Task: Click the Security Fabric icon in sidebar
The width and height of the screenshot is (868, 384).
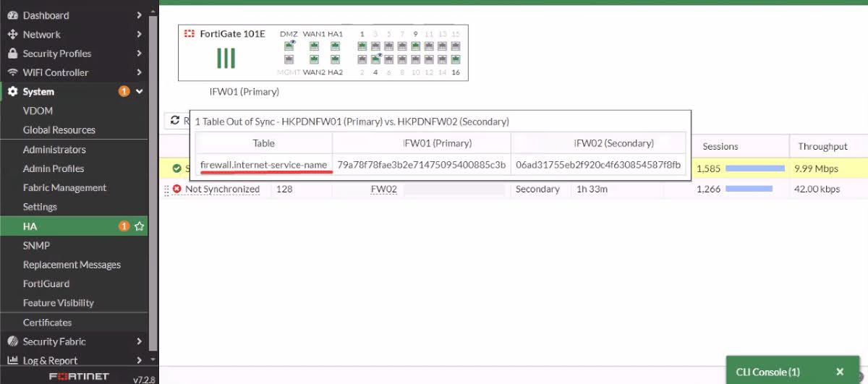Action: [x=12, y=341]
